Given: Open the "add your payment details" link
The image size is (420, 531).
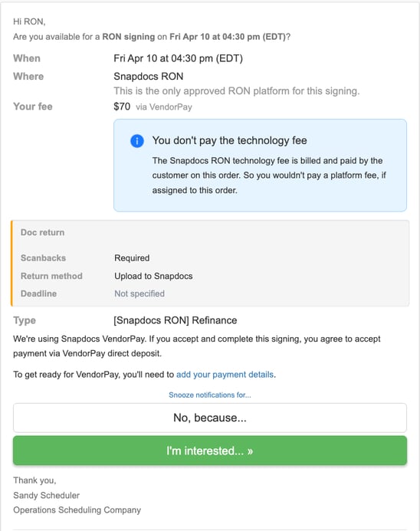Looking at the screenshot, I should click(x=225, y=375).
